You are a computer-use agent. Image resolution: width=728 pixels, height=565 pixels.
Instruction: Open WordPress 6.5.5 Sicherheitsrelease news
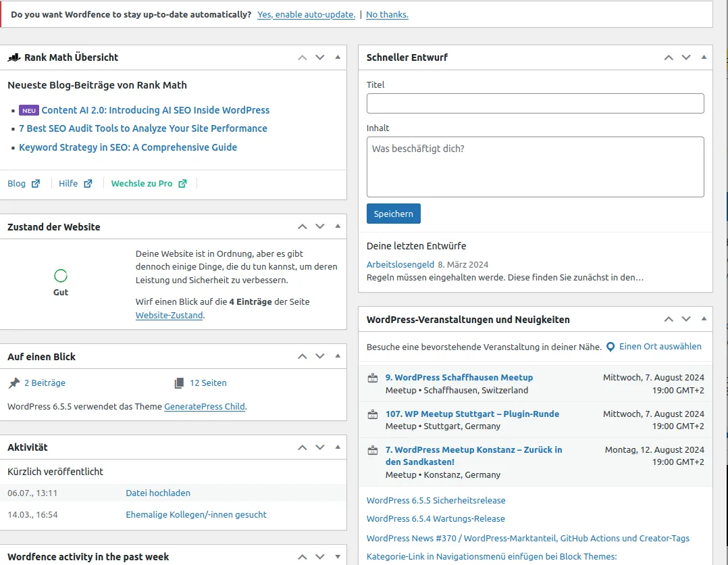436,500
